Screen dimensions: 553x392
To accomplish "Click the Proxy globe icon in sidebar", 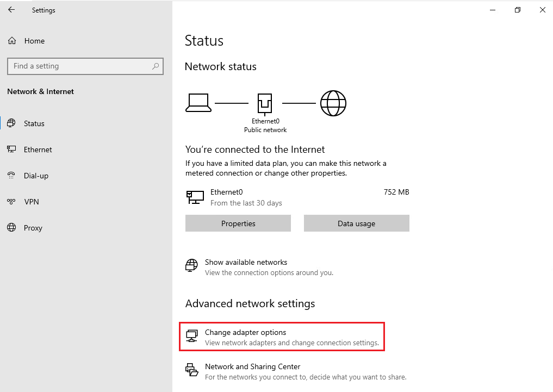I will click(x=11, y=228).
